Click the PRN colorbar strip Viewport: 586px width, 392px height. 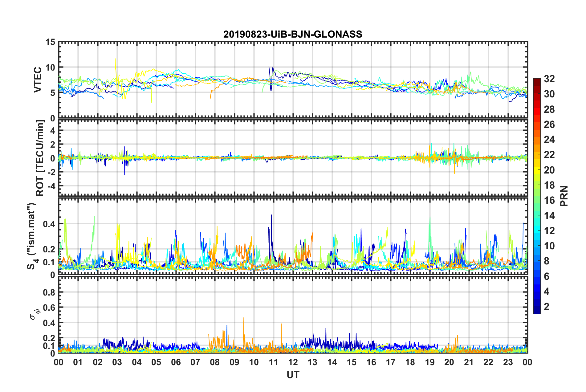tap(537, 196)
